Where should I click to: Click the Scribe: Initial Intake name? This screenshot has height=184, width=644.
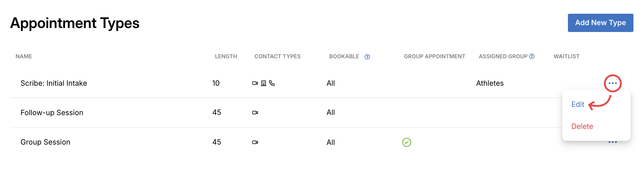click(54, 83)
